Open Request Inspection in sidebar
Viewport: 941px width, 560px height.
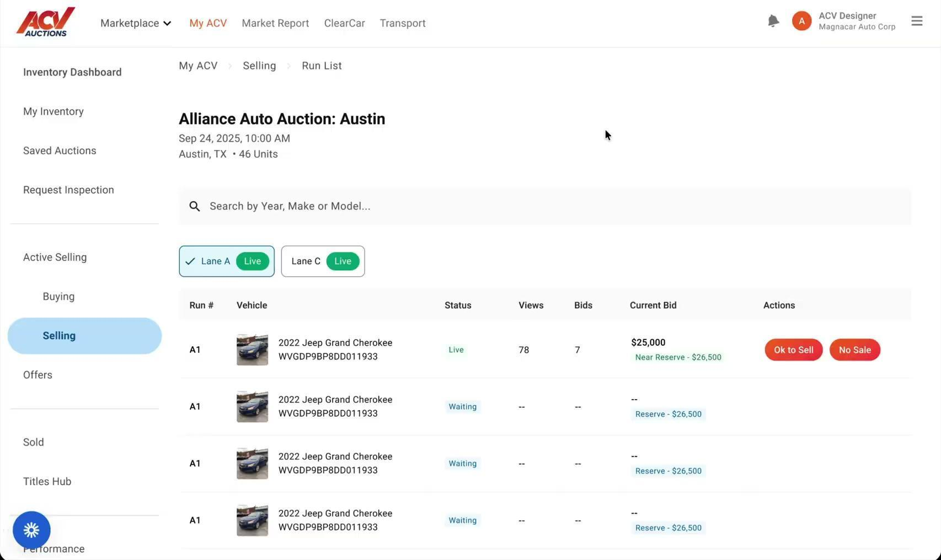tap(68, 190)
